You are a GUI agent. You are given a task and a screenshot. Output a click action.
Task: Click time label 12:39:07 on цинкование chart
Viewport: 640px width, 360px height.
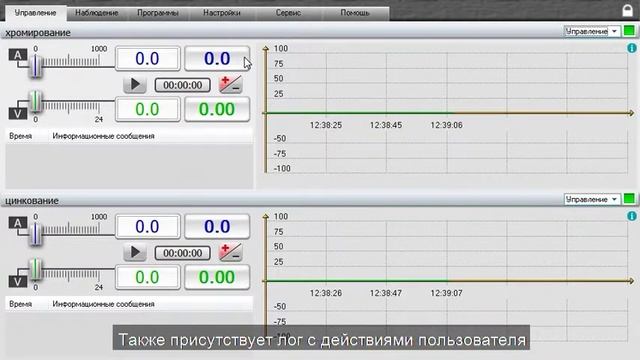(x=447, y=293)
